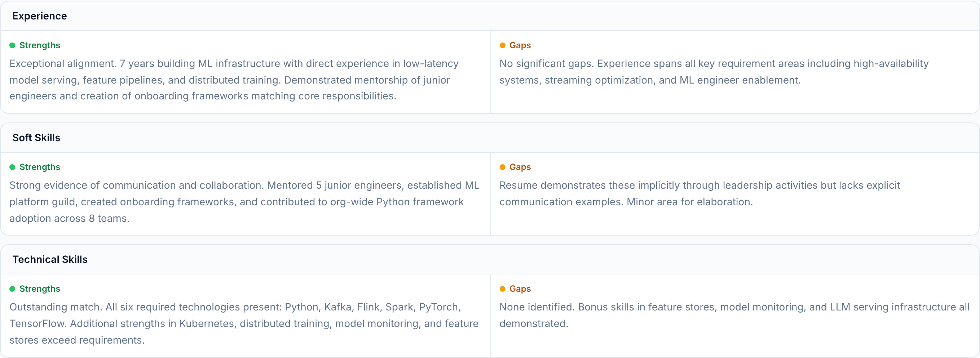Click the 'Exceptional alignment' strengths paragraph
980x358 pixels.
[234, 80]
